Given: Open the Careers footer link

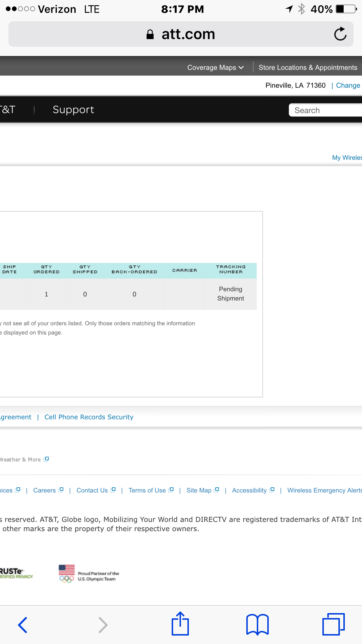Looking at the screenshot, I should pos(44,490).
